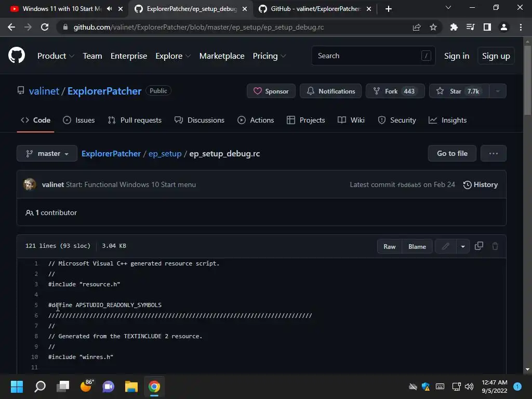The image size is (532, 399).
Task: Open the Chat app on taskbar
Action: [x=109, y=387]
